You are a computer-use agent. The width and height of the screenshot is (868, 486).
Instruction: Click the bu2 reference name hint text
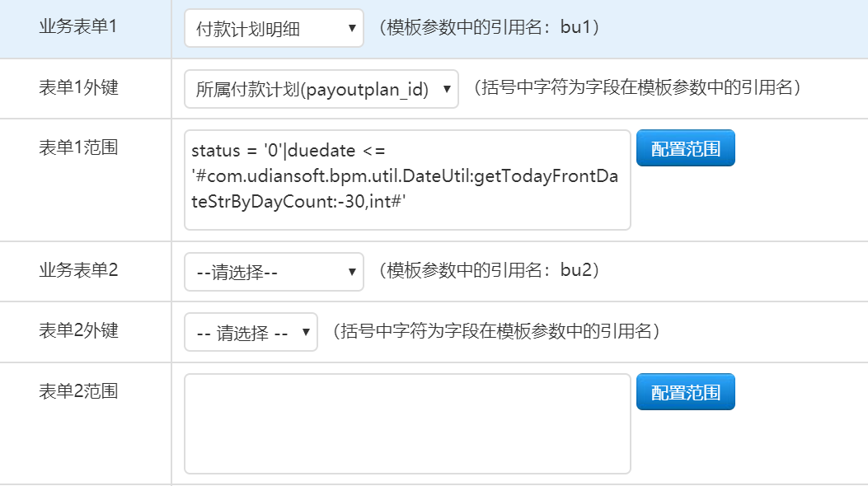click(x=490, y=270)
